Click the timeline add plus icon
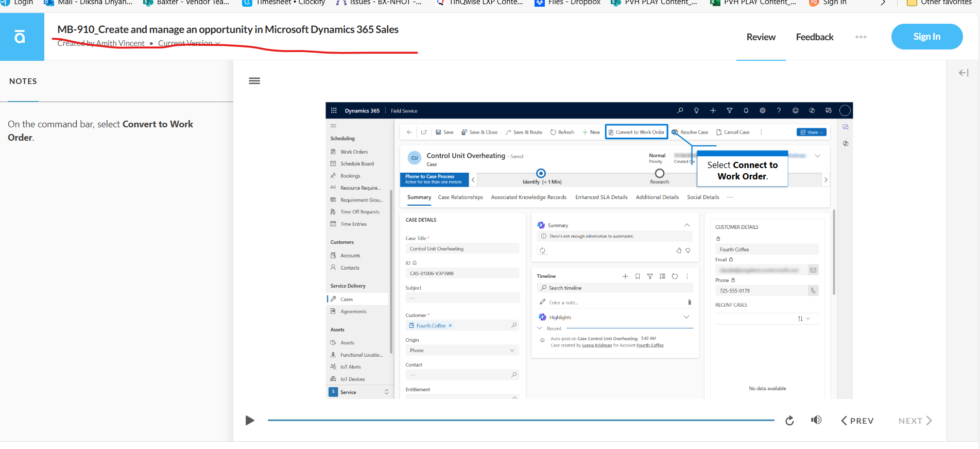 point(625,276)
